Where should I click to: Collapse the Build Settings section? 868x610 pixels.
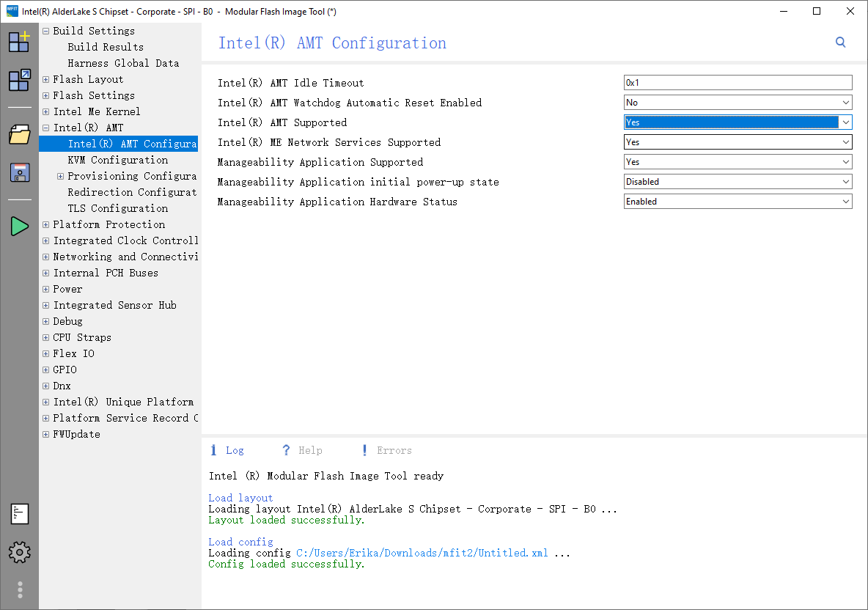pyautogui.click(x=45, y=30)
